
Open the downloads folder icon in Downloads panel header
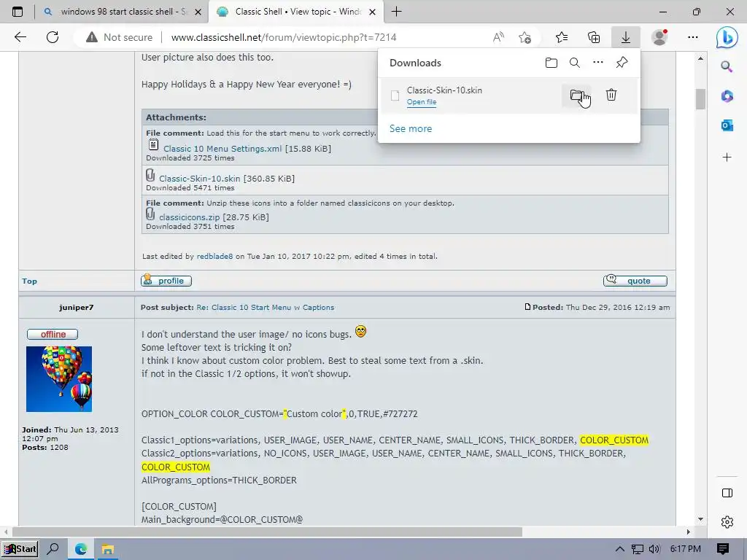pos(551,63)
